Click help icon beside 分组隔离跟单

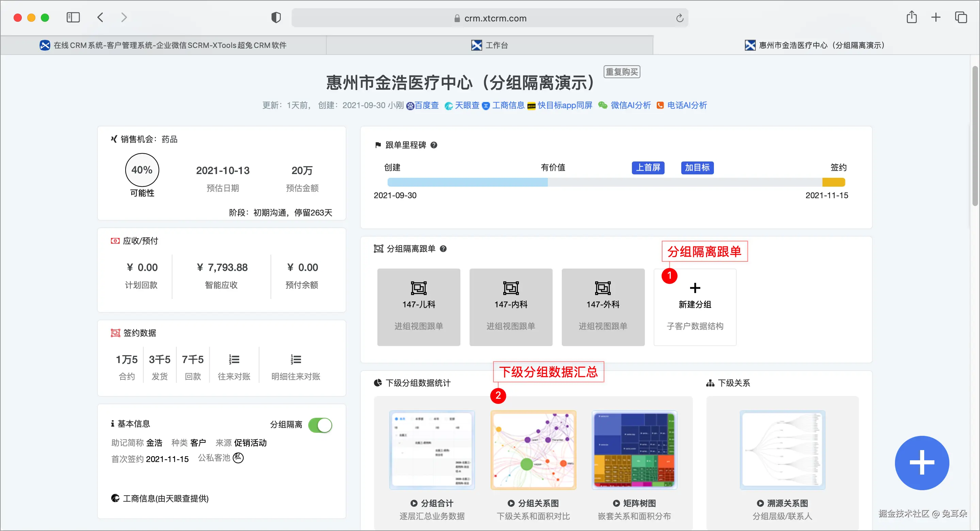[x=443, y=249]
